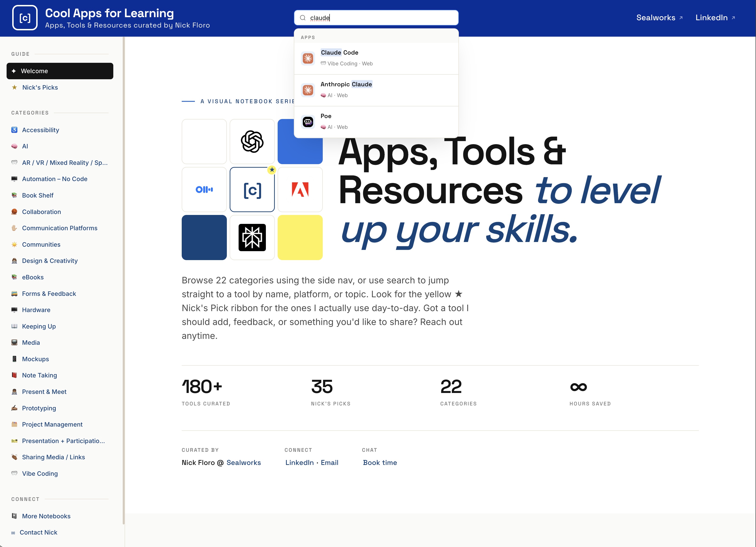Click the hand icon beside Communication Platforms
This screenshot has height=547, width=756.
tap(14, 228)
